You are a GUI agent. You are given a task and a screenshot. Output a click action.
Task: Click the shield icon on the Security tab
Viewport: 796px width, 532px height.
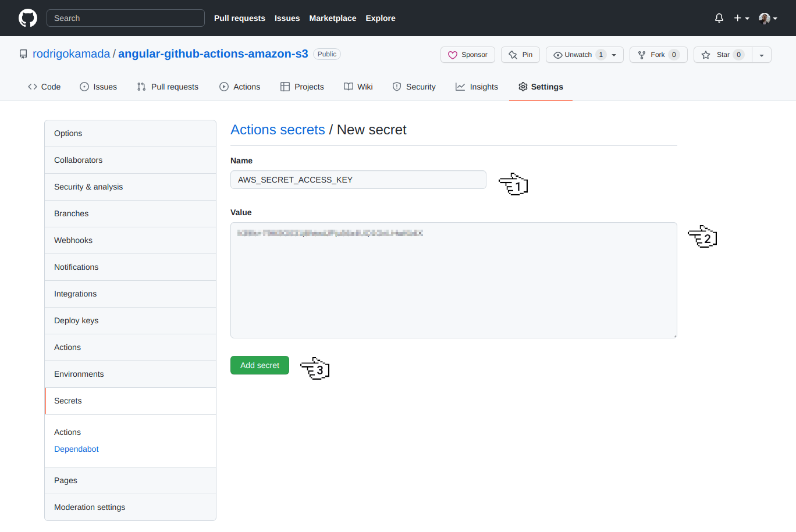(398, 86)
